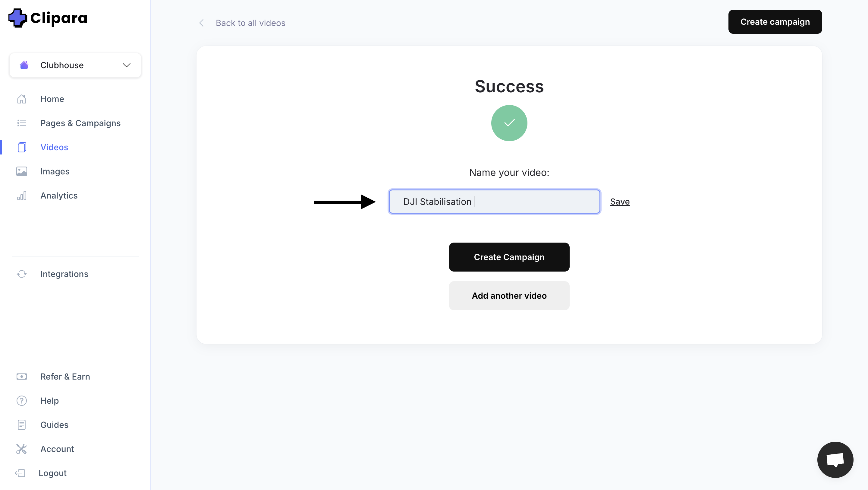Click the Help question mark icon
The height and width of the screenshot is (490, 868).
coord(22,401)
